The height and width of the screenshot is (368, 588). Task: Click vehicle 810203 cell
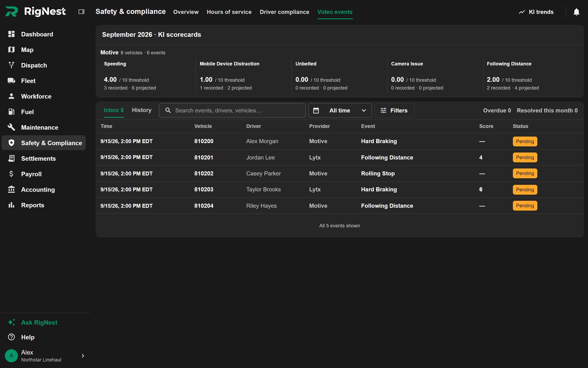pyautogui.click(x=204, y=189)
